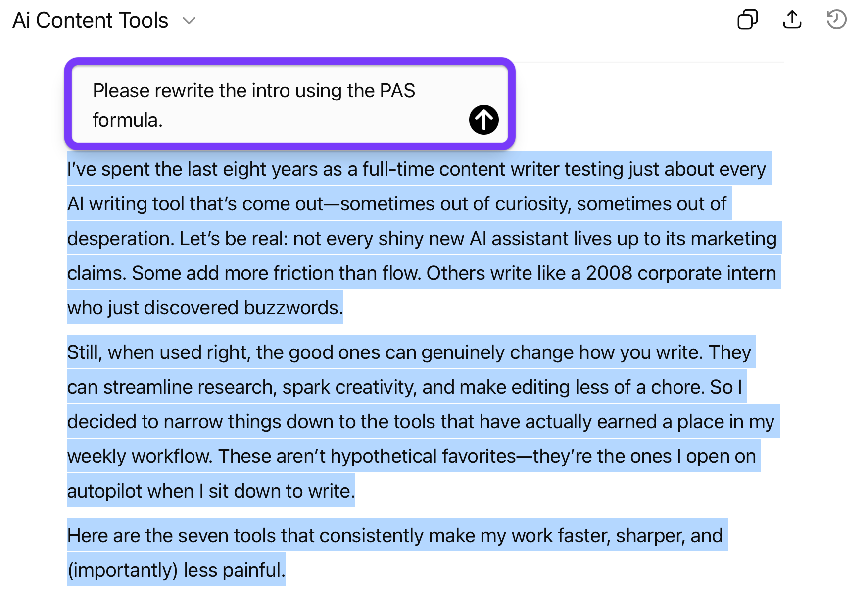Click the word "desperation" in the first paragraph

pos(120,239)
